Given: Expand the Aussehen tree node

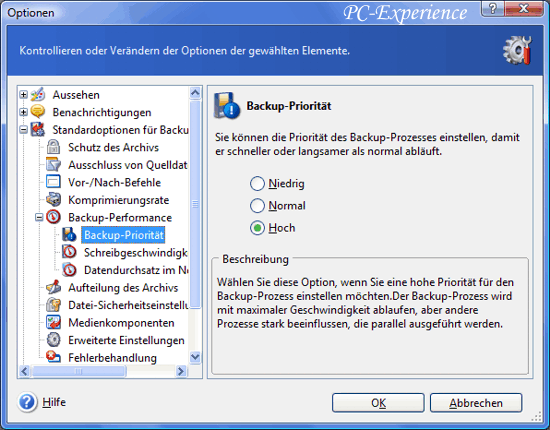Looking at the screenshot, I should pos(24,94).
